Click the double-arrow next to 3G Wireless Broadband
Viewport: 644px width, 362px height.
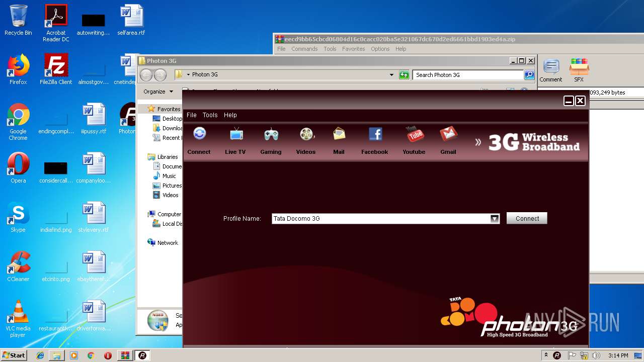pyautogui.click(x=478, y=142)
